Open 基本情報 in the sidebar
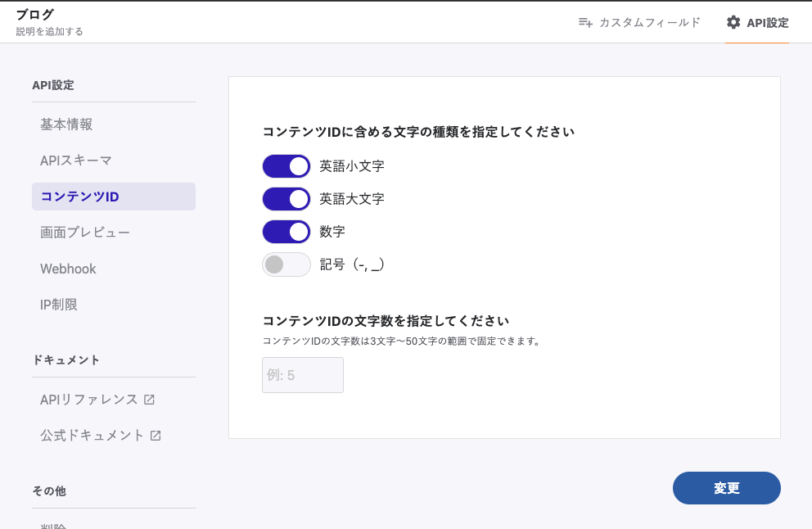 click(66, 124)
